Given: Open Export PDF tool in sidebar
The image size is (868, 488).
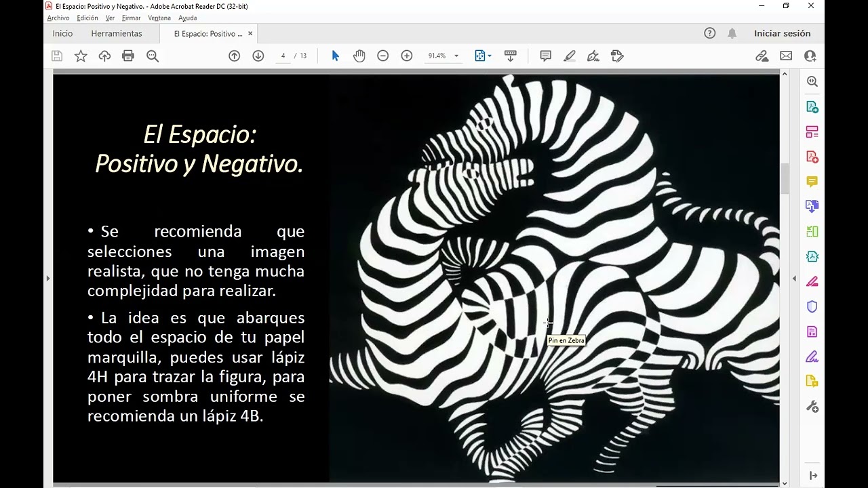Looking at the screenshot, I should [812, 106].
